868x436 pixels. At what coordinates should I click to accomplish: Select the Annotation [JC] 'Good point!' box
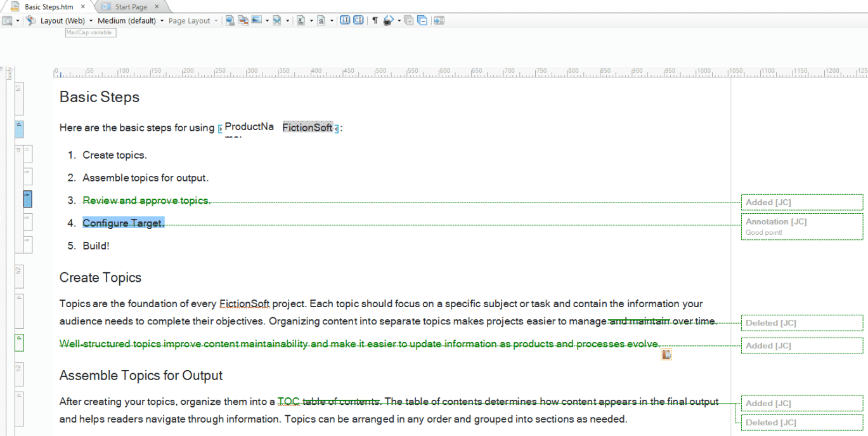[802, 227]
